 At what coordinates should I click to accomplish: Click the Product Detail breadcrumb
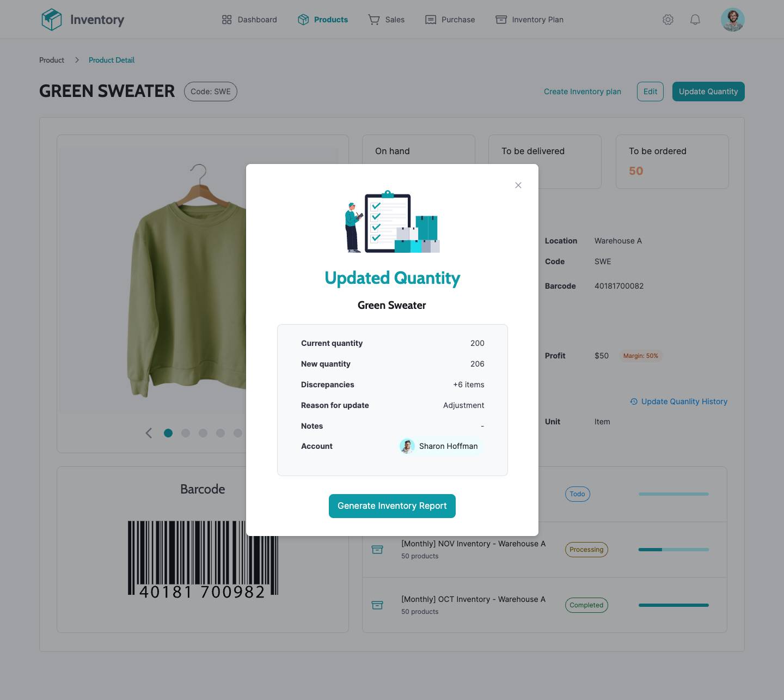[x=112, y=60]
